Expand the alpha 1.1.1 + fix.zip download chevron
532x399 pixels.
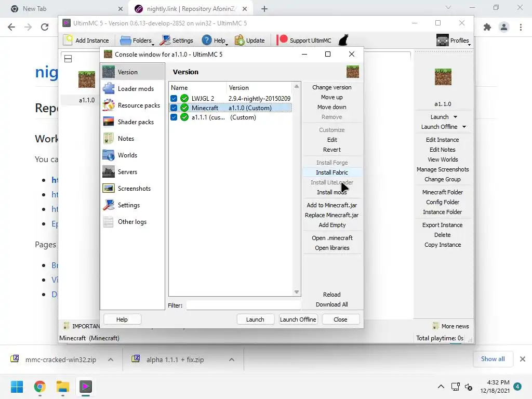click(232, 360)
